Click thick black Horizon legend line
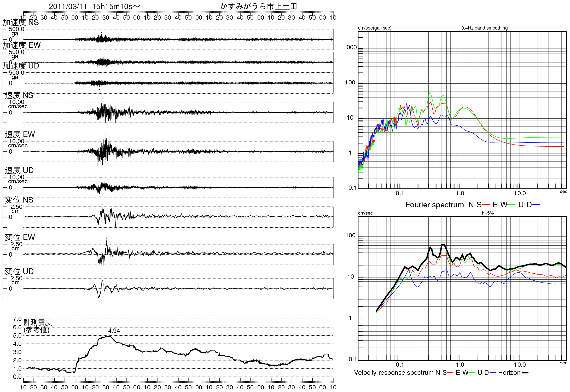Viewport: 570px width, 392px height. pos(525,373)
